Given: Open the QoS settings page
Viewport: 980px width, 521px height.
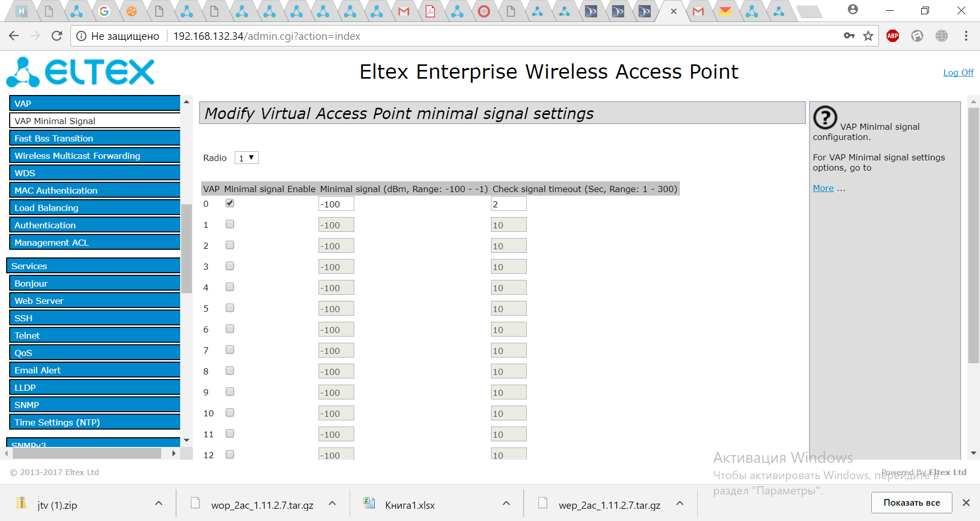Looking at the screenshot, I should point(95,353).
